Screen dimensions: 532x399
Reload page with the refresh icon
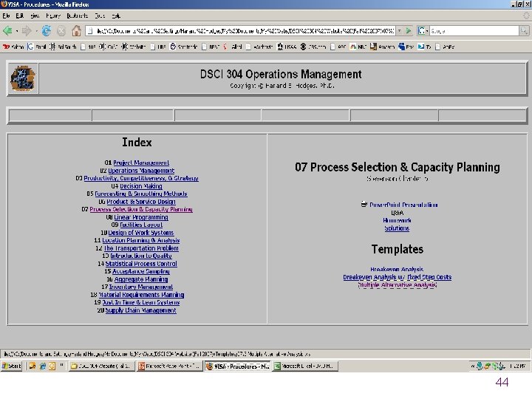pos(46,31)
